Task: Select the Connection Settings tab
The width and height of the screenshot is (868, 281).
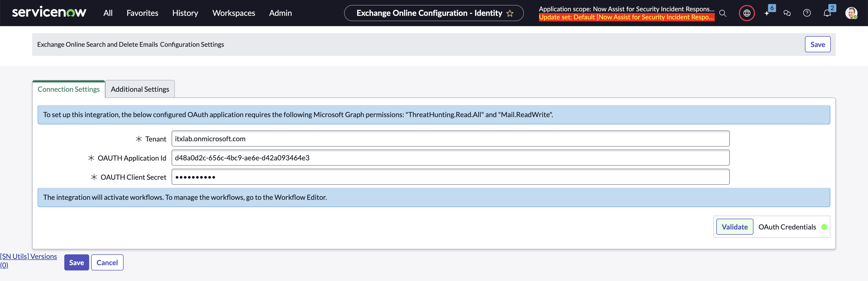Action: point(69,89)
